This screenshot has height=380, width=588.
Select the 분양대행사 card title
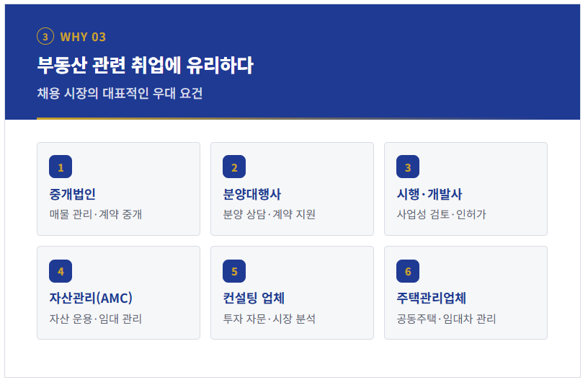(251, 194)
